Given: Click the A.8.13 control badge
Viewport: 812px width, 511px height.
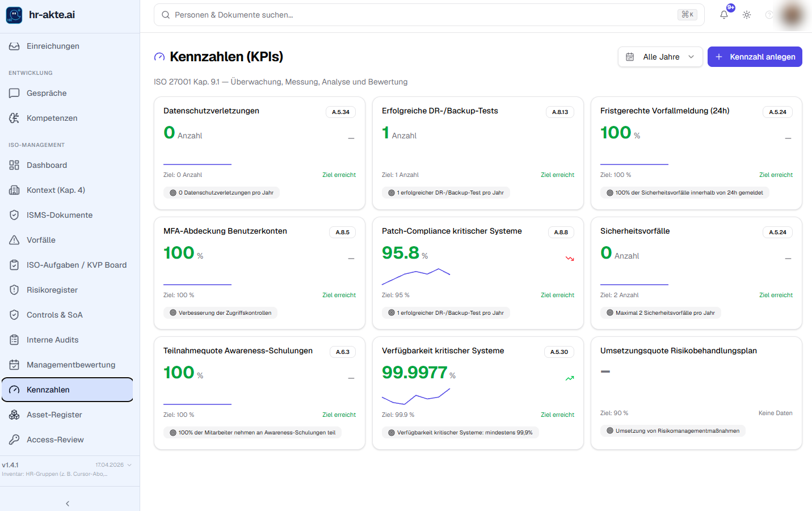Looking at the screenshot, I should click(560, 112).
